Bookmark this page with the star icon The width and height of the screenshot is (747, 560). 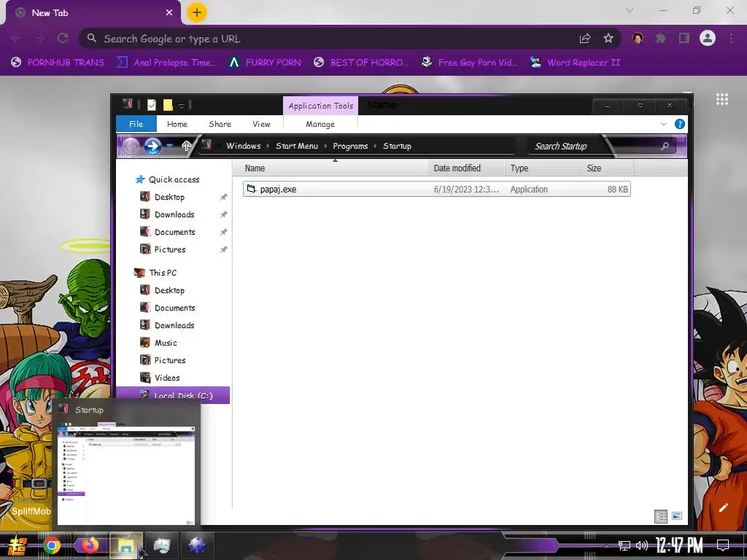[x=608, y=39]
